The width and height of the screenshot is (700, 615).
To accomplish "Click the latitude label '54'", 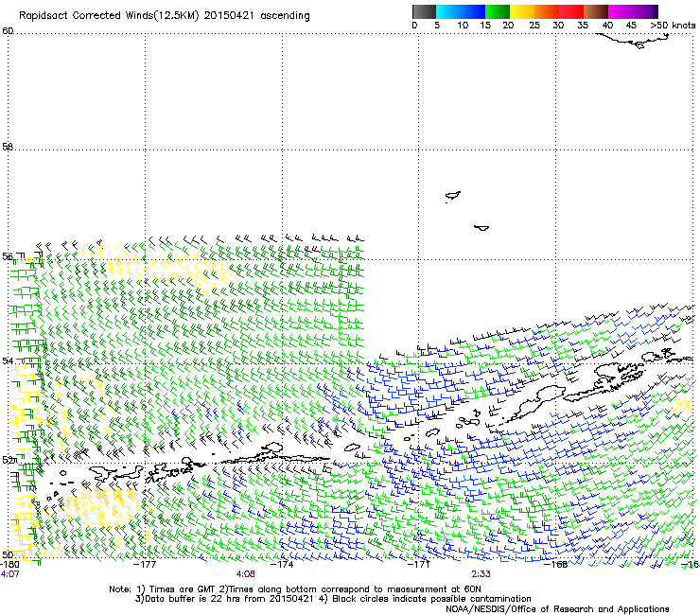I will [8, 360].
